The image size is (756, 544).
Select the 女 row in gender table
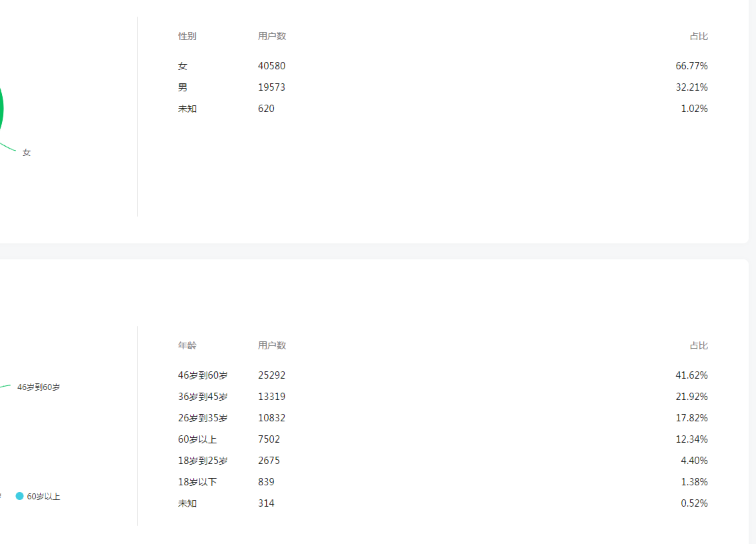(183, 66)
